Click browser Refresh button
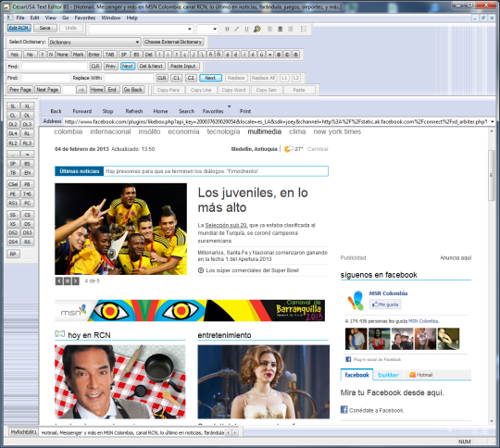500x448 pixels. click(134, 111)
